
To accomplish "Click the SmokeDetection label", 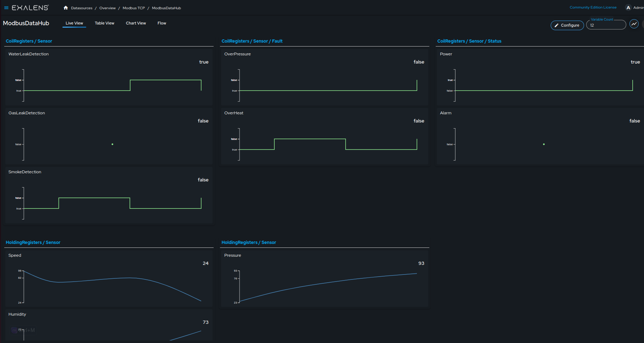I will click(25, 172).
